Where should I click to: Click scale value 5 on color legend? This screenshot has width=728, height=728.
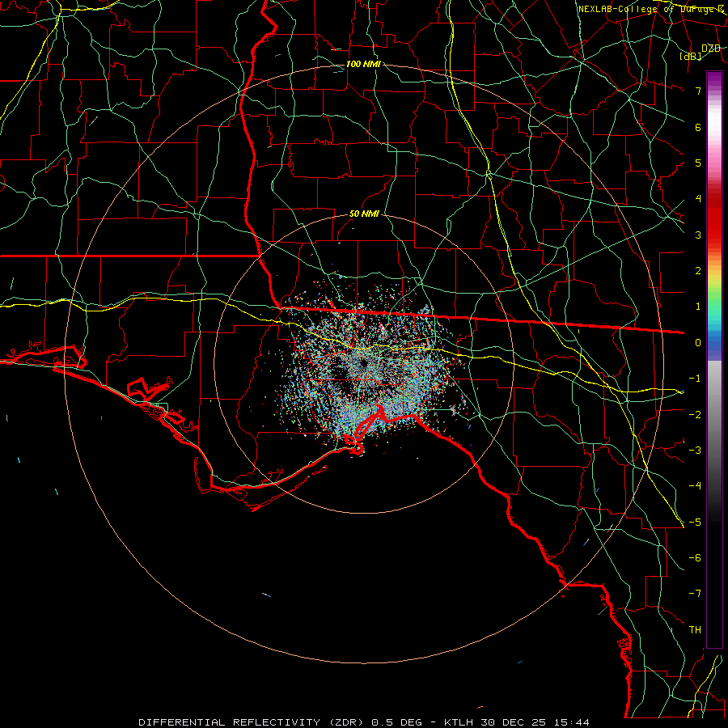(698, 163)
